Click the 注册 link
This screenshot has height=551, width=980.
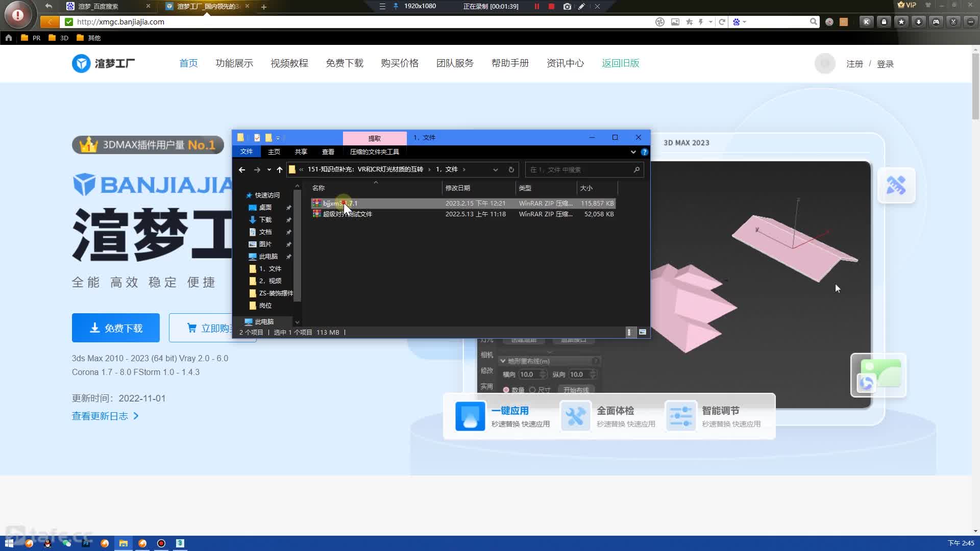tap(854, 64)
